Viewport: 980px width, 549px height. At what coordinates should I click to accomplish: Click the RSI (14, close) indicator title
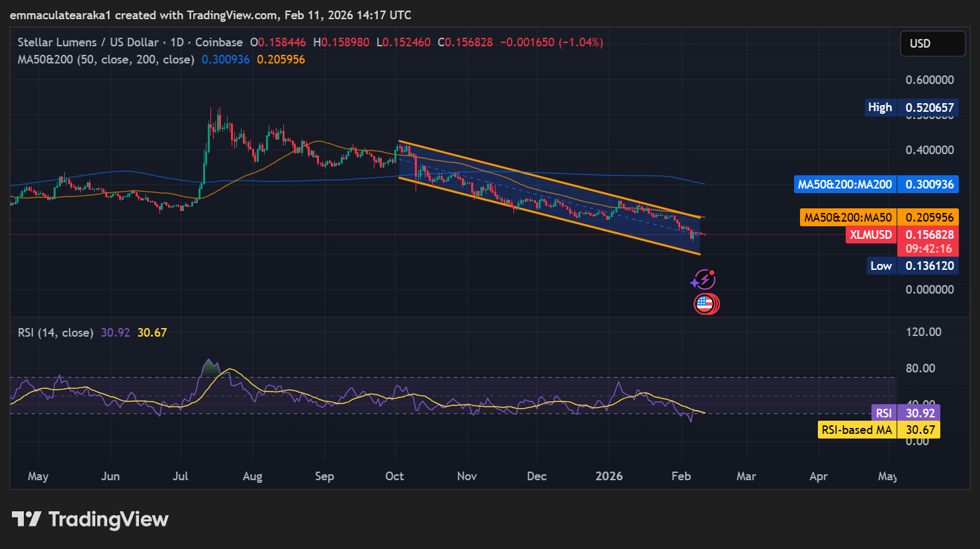click(55, 333)
